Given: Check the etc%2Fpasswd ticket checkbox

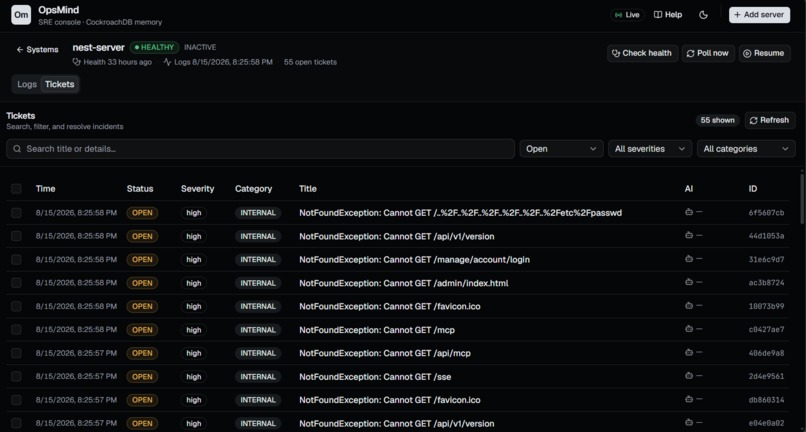Looking at the screenshot, I should coord(16,213).
